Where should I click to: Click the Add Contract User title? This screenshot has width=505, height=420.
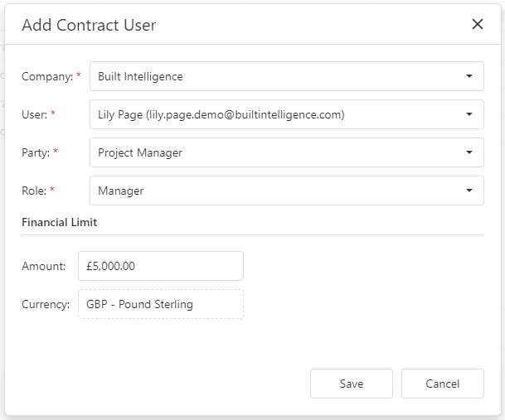click(x=89, y=25)
